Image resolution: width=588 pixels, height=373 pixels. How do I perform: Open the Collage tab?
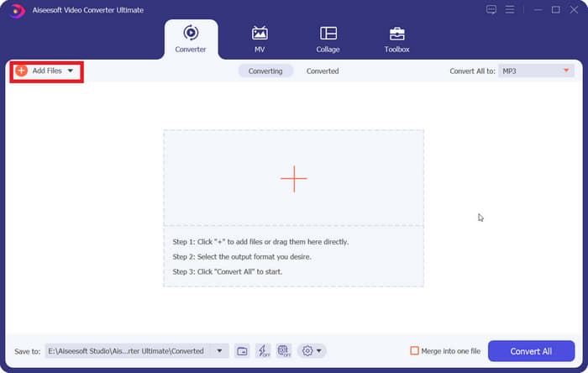[x=328, y=39]
